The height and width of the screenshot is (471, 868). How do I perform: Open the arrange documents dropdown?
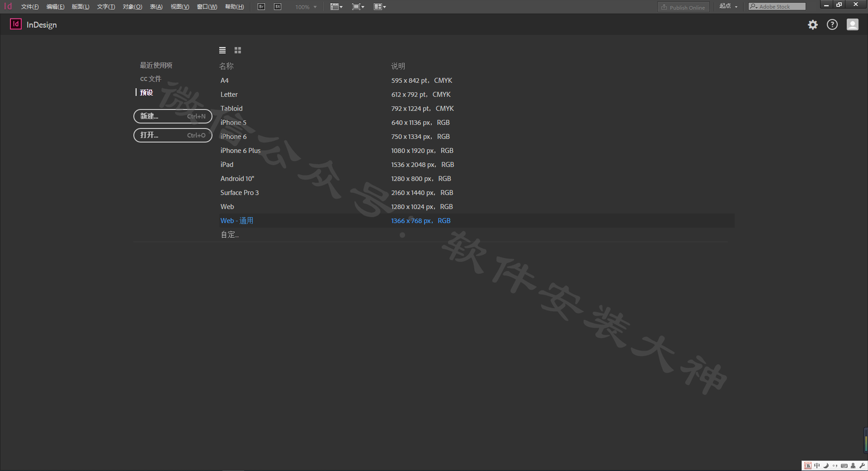(380, 7)
